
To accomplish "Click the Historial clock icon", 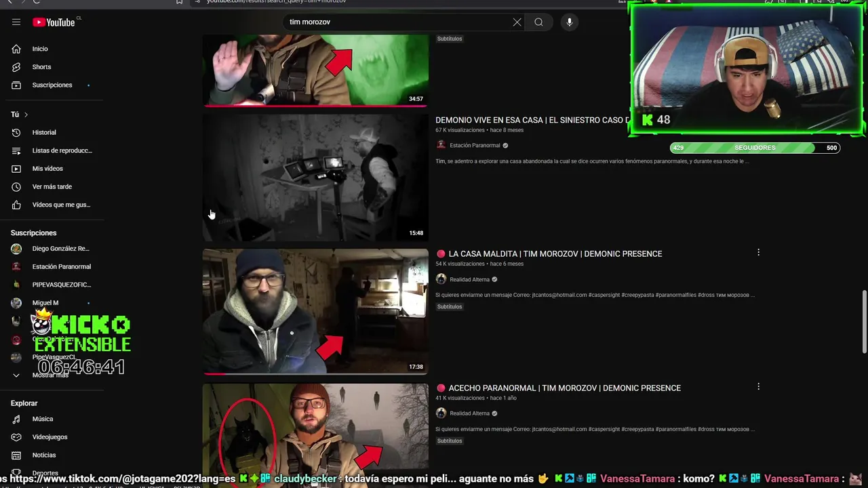I will [x=16, y=132].
